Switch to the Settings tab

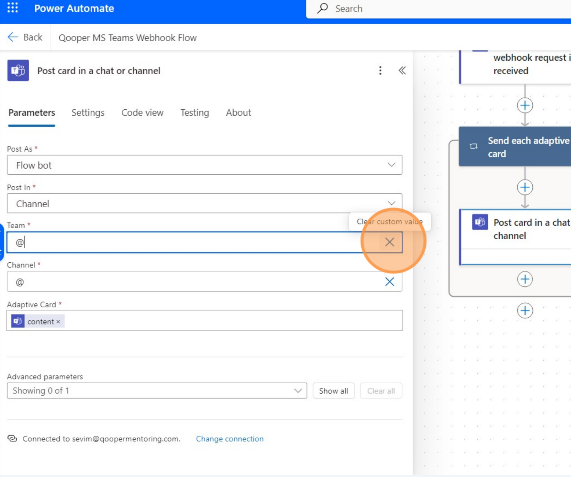pos(88,113)
